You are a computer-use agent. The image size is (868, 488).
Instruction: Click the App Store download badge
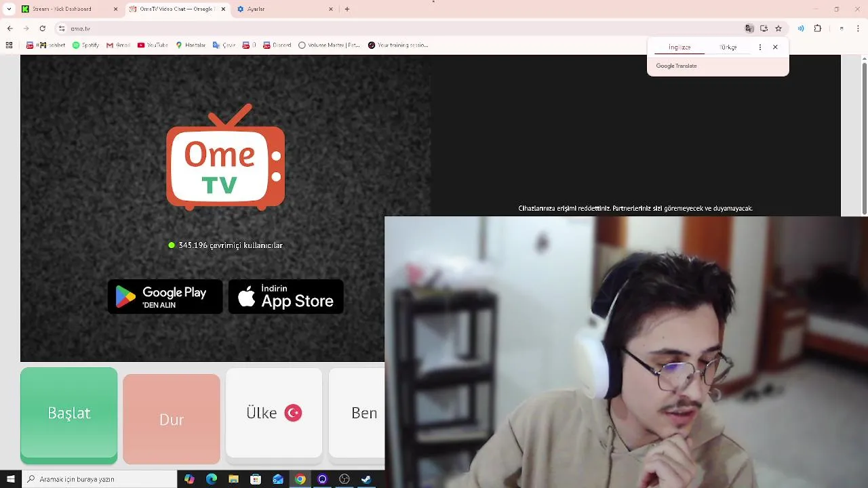pyautogui.click(x=285, y=296)
